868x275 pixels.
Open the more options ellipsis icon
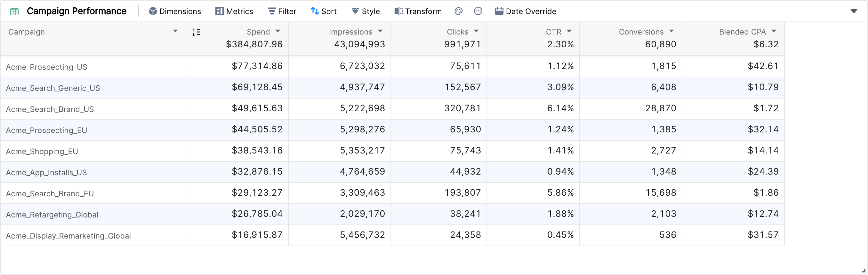pyautogui.click(x=478, y=12)
